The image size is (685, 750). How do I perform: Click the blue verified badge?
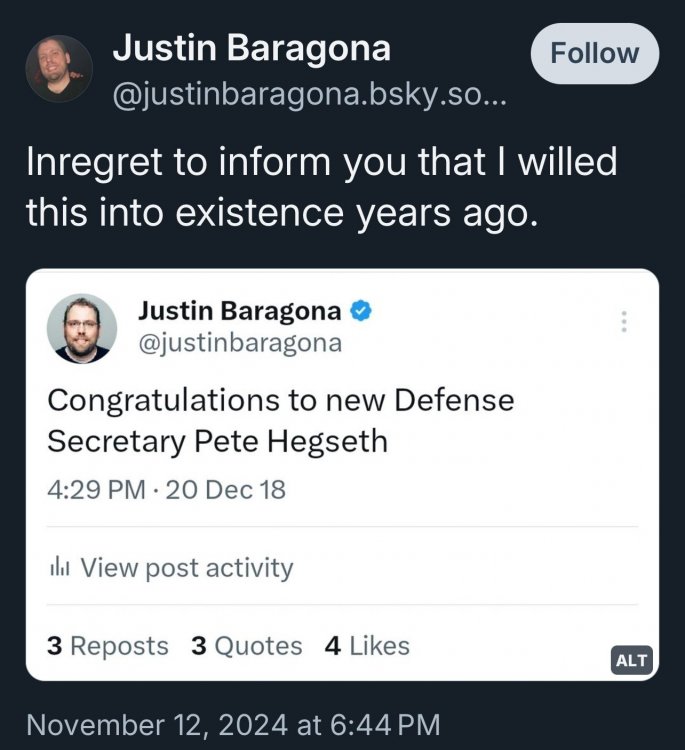tap(362, 311)
